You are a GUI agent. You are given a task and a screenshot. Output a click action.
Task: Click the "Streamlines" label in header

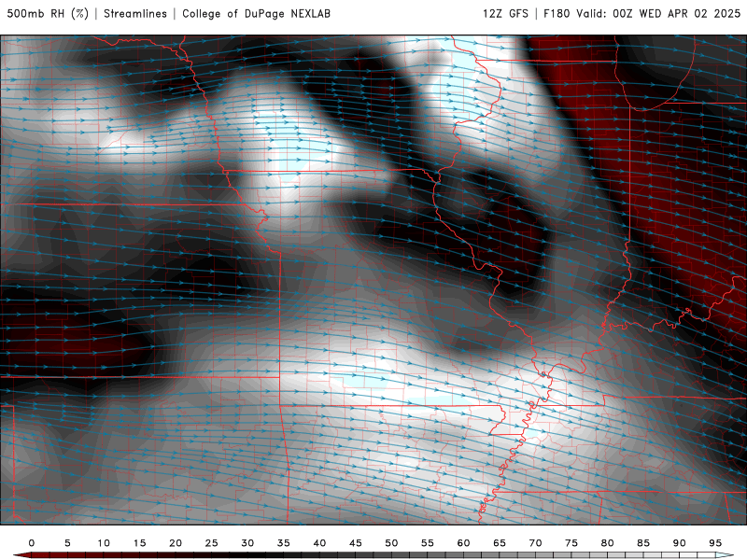click(135, 14)
